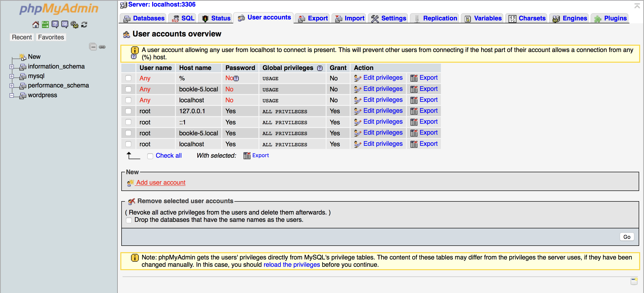Viewport: 644px width, 293px height.
Task: Click the User accounts tab
Action: (264, 17)
